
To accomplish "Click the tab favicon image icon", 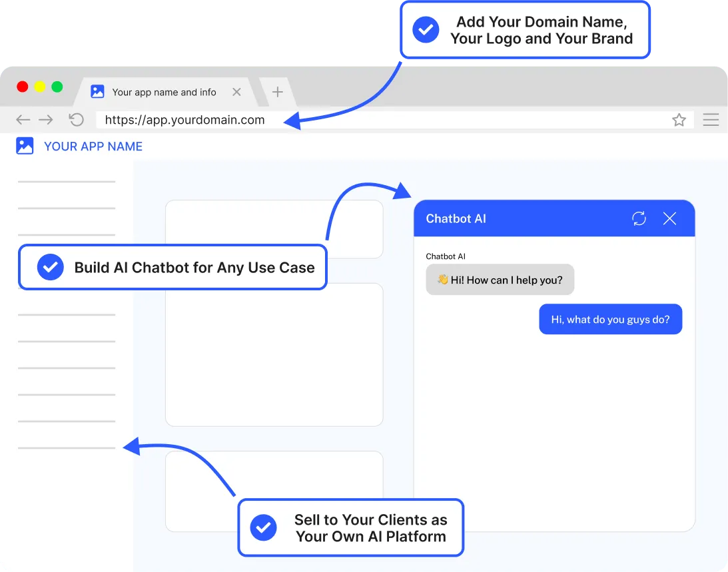I will (97, 91).
